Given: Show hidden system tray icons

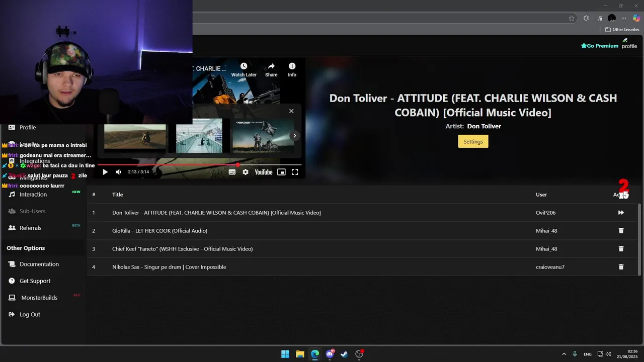Looking at the screenshot, I should click(x=564, y=354).
